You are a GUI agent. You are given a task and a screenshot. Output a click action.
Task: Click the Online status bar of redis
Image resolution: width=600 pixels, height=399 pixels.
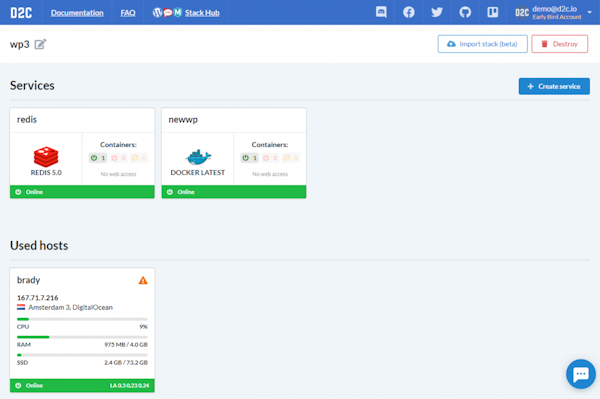point(82,192)
